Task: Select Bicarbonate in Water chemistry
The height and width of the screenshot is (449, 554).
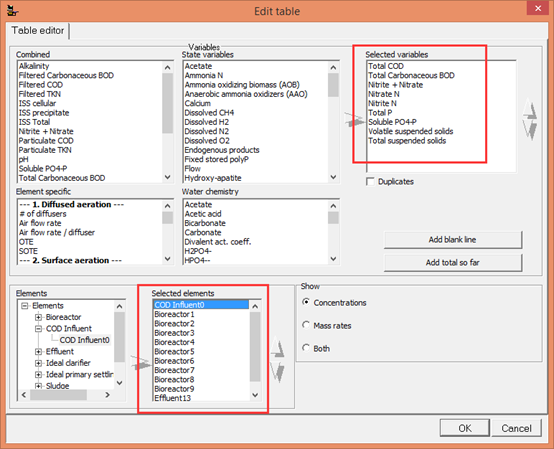Action: (205, 223)
